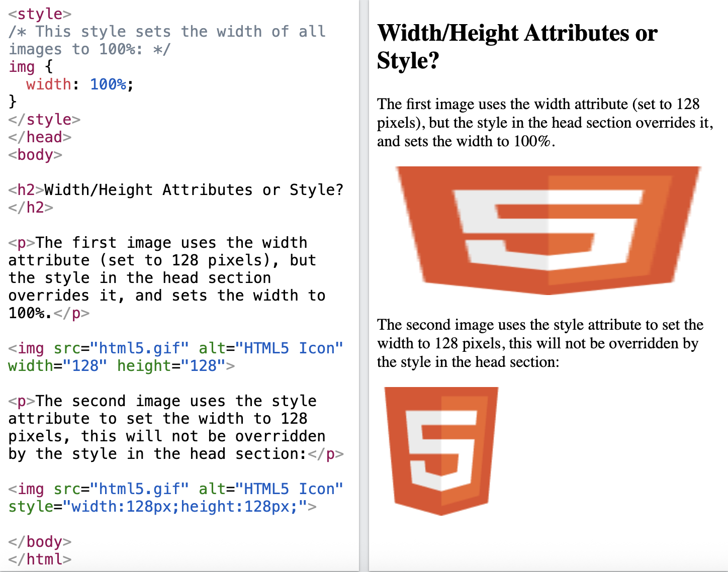728x572 pixels.
Task: Click the code line 'overrides it, and sets the width to'
Action: pyautogui.click(x=167, y=296)
